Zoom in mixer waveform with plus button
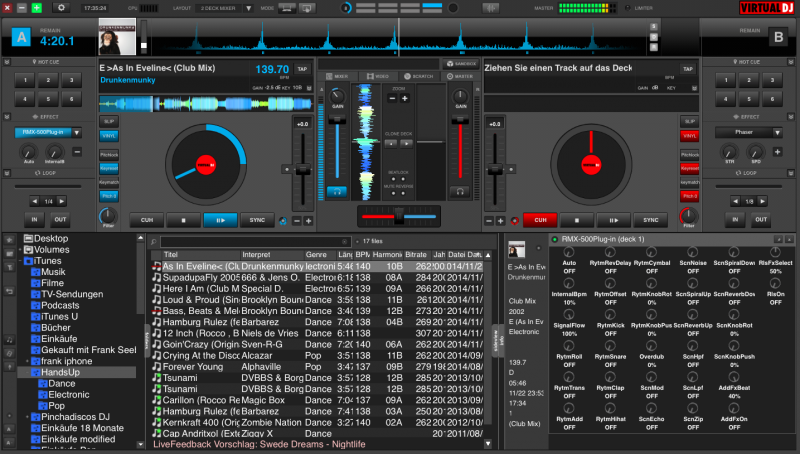Viewport: 800px width, 454px height. tap(405, 98)
